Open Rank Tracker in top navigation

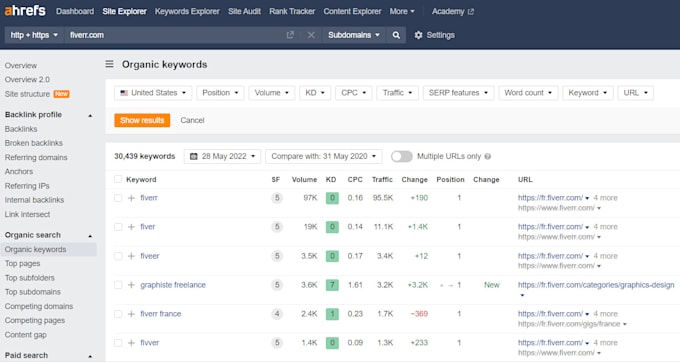click(x=292, y=11)
